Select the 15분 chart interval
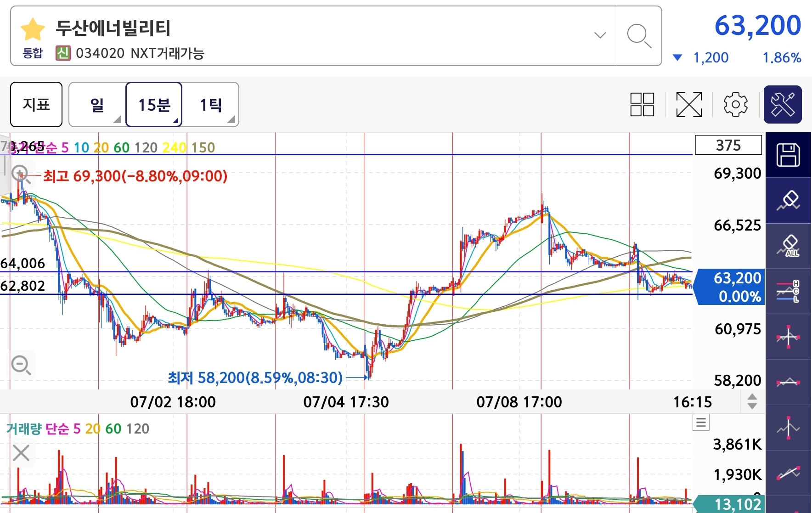812x513 pixels. (x=154, y=104)
